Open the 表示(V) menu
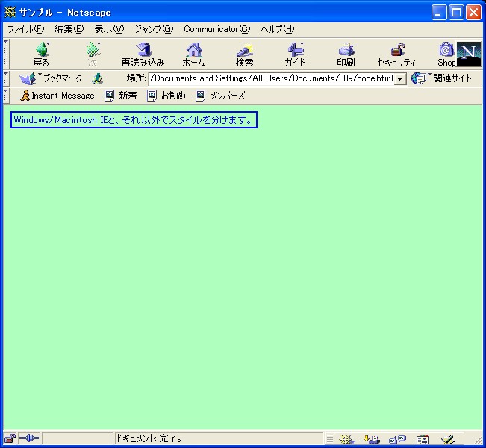486x448 pixels. (109, 29)
